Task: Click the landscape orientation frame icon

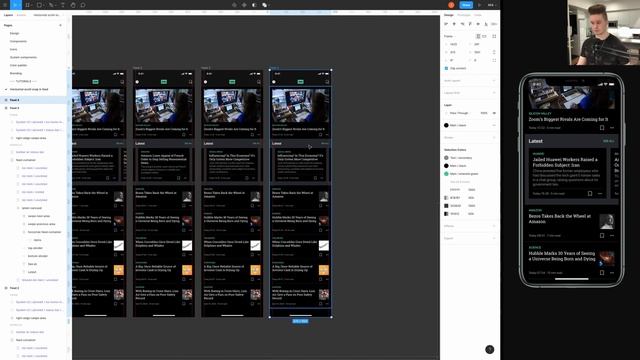Action: pyautogui.click(x=484, y=36)
